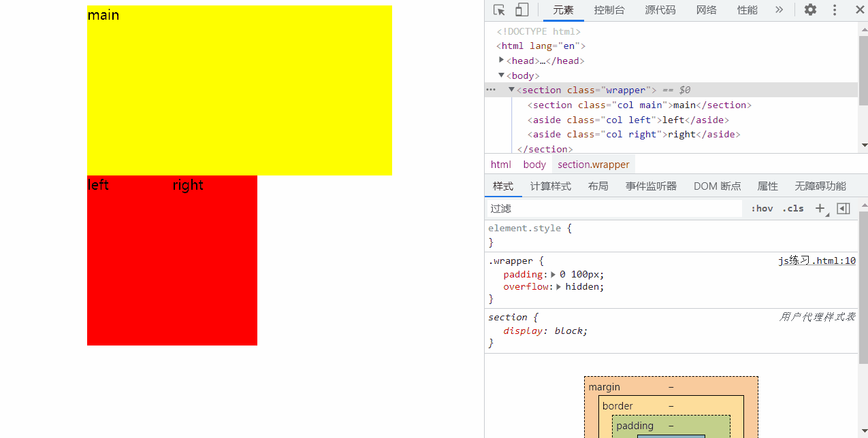Viewport: 868px width, 438px height.
Task: Click the ellipsis beside the wrapper section node
Action: [491, 90]
